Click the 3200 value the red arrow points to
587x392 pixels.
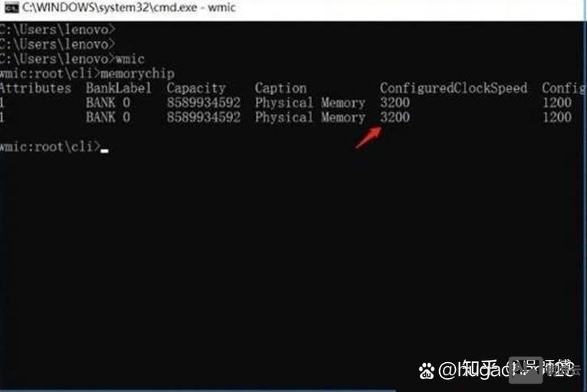(395, 117)
